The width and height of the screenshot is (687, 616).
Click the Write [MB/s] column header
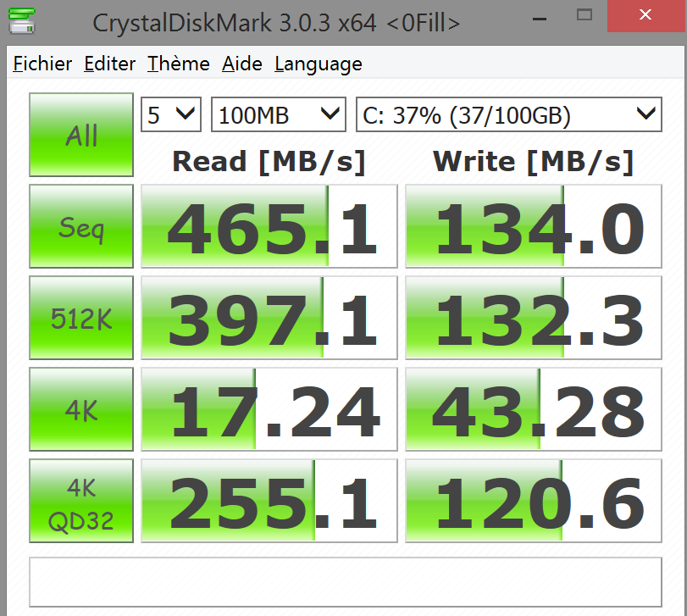[x=533, y=162]
